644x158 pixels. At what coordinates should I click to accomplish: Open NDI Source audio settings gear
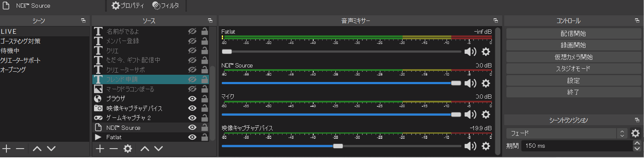tap(486, 83)
